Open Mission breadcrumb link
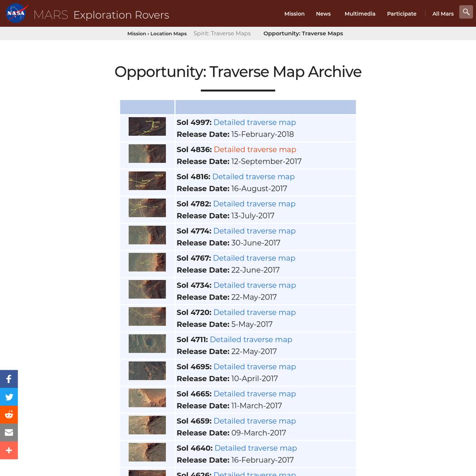 click(x=137, y=34)
